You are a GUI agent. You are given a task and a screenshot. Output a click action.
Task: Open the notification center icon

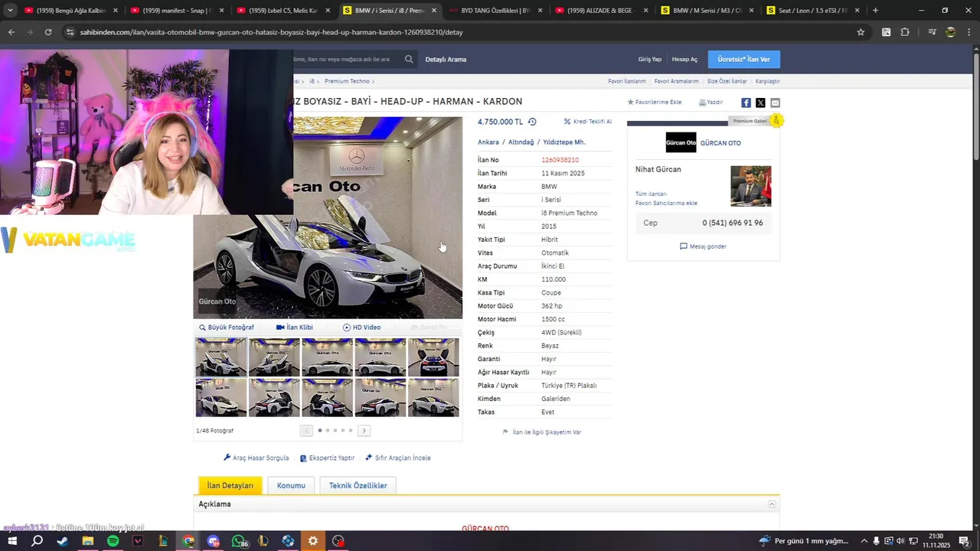click(x=964, y=541)
